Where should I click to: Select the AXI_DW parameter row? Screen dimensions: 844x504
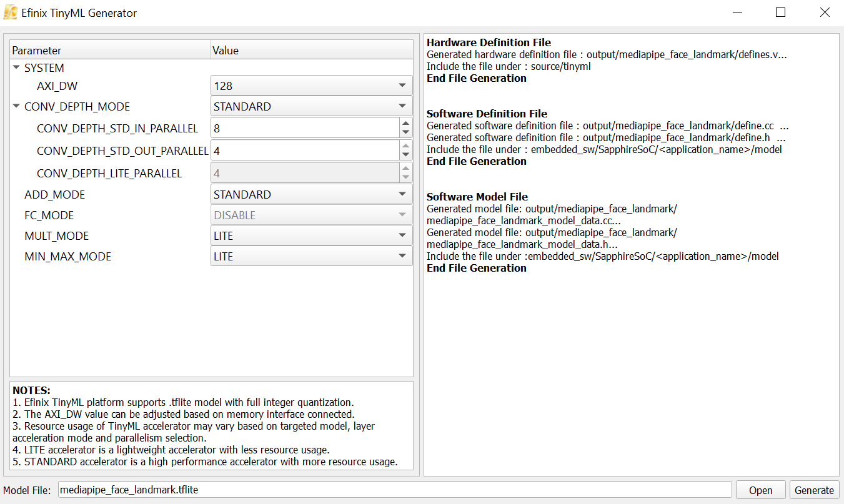(x=57, y=86)
